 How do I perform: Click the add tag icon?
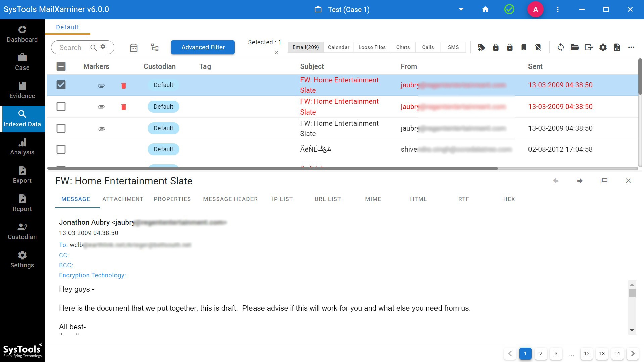point(481,47)
